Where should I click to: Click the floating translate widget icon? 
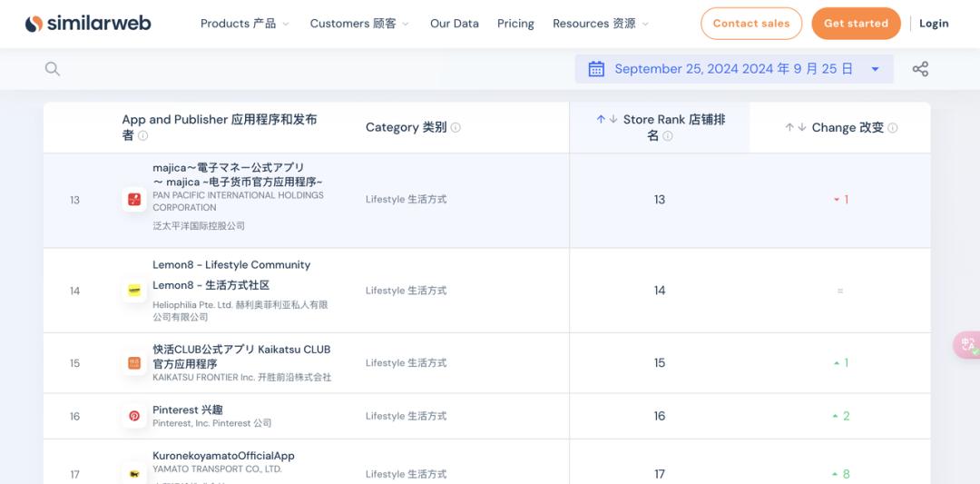(967, 345)
